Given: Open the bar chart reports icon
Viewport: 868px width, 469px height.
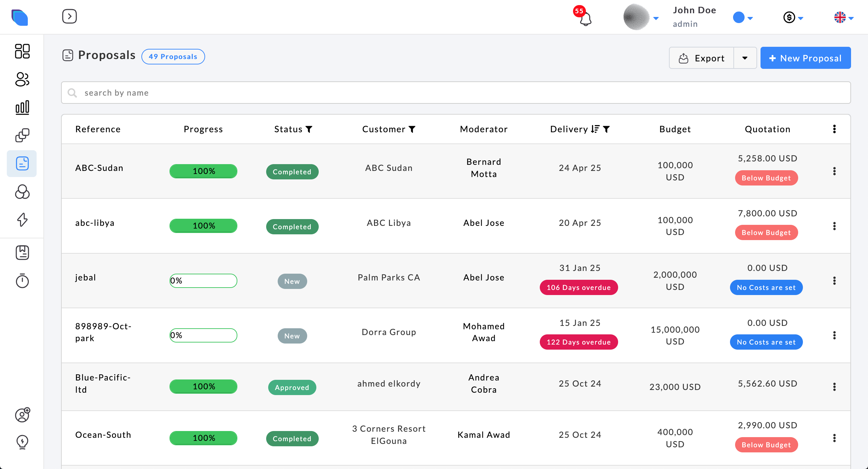Looking at the screenshot, I should point(22,108).
